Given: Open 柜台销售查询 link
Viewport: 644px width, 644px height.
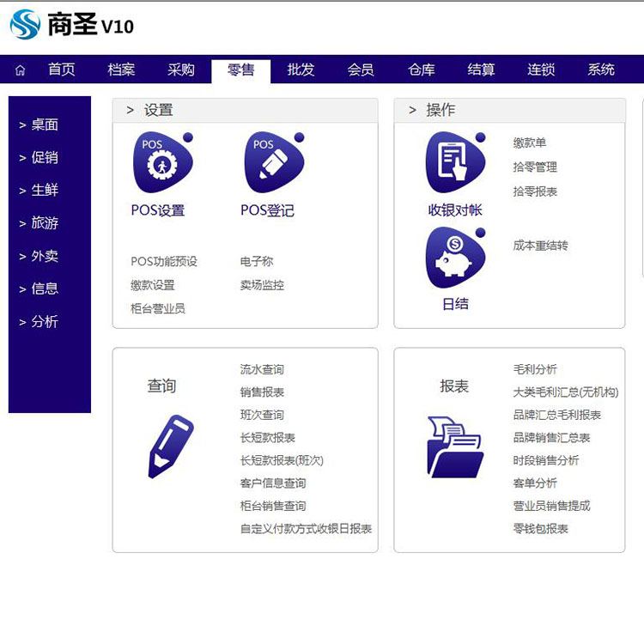Looking at the screenshot, I should click(x=273, y=506).
